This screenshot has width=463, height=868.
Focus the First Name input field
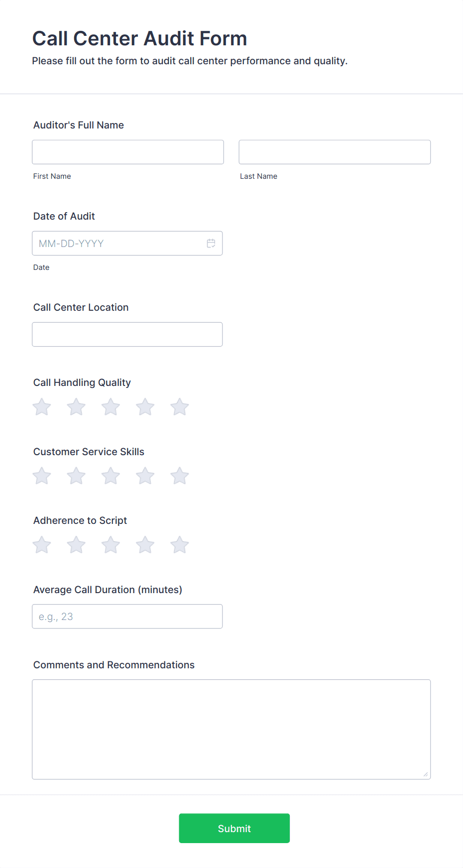tap(127, 151)
